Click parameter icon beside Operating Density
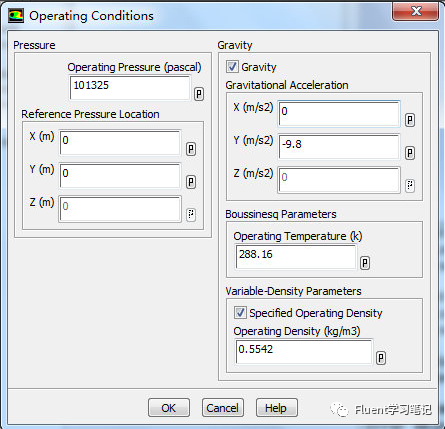 pyautogui.click(x=381, y=358)
